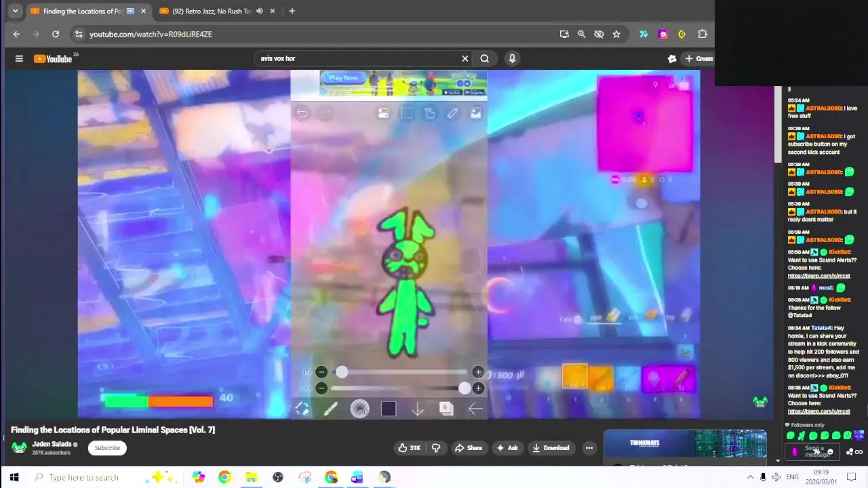Like the video with 31K thumbs-up
Viewport: 868px width, 488px height.
pyautogui.click(x=409, y=447)
